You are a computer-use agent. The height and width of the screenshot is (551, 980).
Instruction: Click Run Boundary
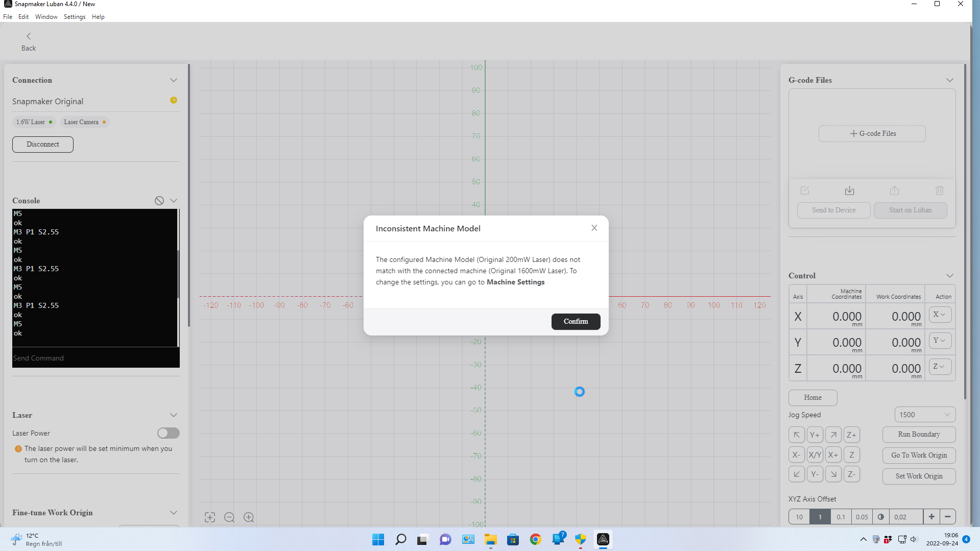pos(919,435)
